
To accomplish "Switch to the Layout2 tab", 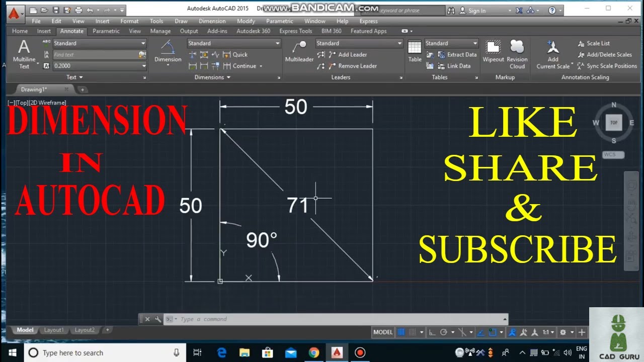I will click(x=85, y=330).
